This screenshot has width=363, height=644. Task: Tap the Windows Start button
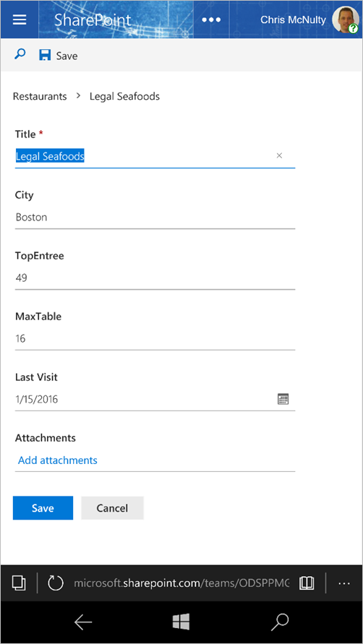click(181, 622)
